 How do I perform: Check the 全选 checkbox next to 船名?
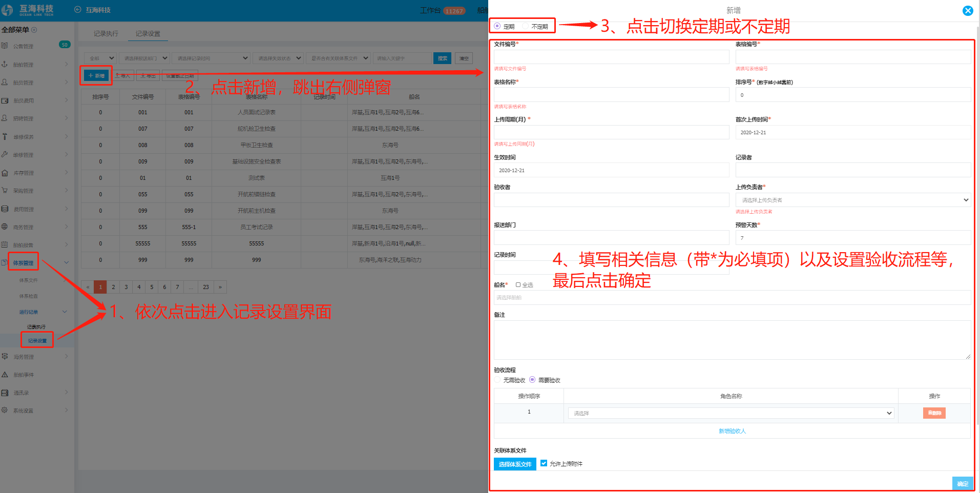pyautogui.click(x=518, y=285)
